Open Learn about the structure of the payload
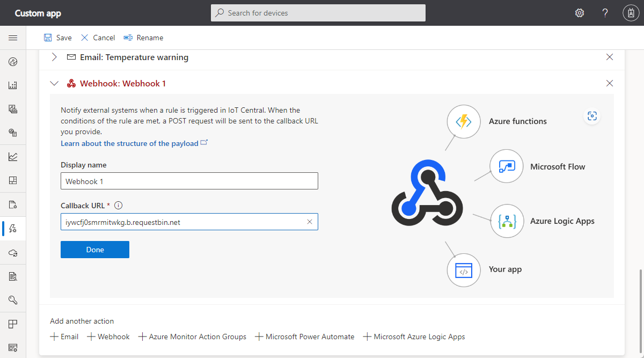Viewport: 644px width, 358px height. pyautogui.click(x=134, y=143)
